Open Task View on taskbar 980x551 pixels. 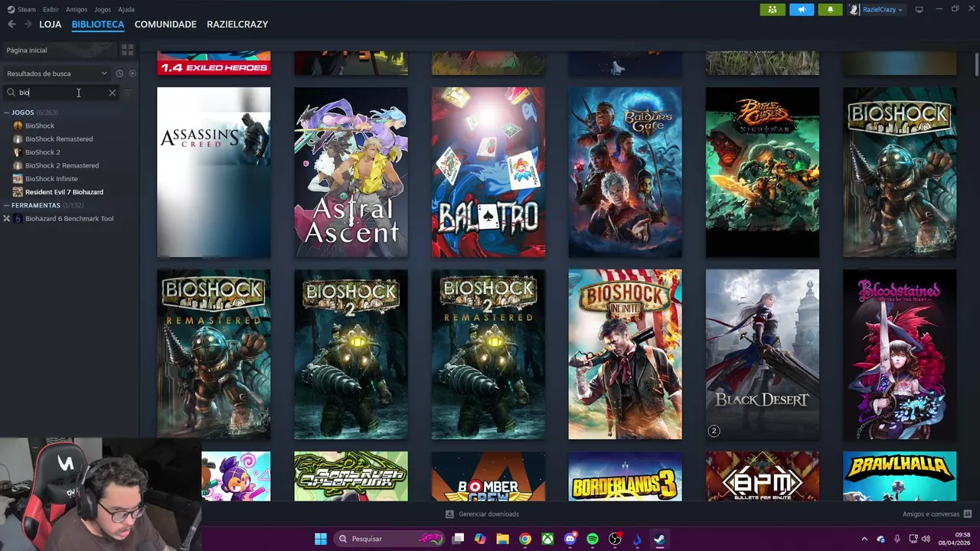(458, 539)
